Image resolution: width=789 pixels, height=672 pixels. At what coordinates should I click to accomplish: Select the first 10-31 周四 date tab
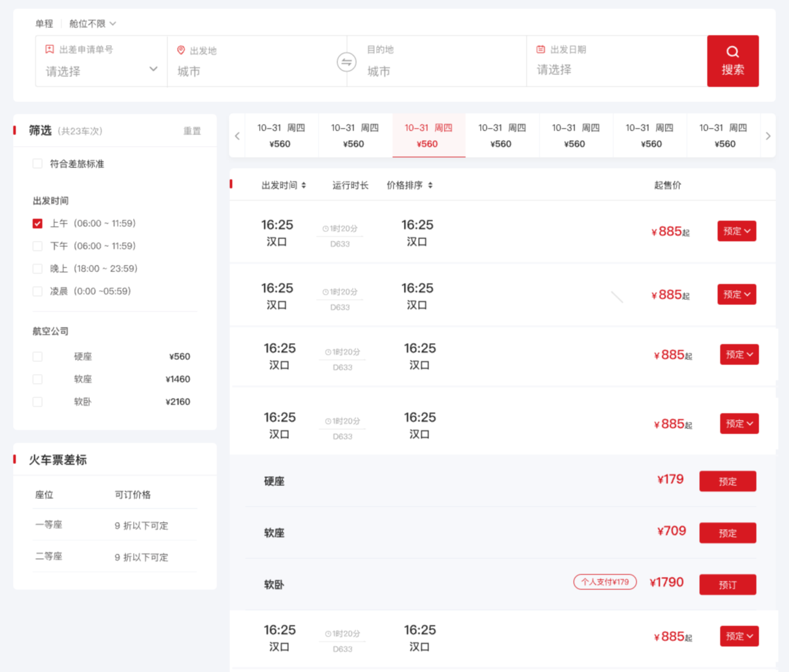[x=280, y=136]
